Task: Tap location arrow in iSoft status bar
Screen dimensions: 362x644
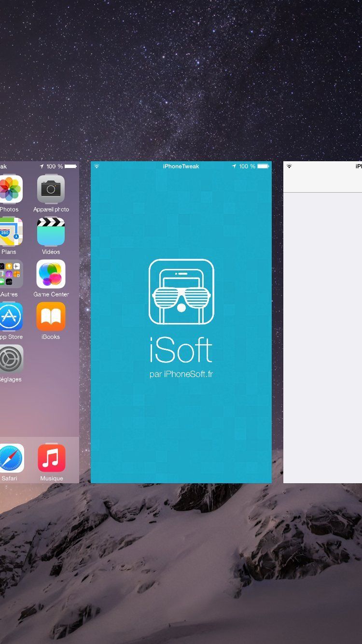Action: (x=234, y=167)
